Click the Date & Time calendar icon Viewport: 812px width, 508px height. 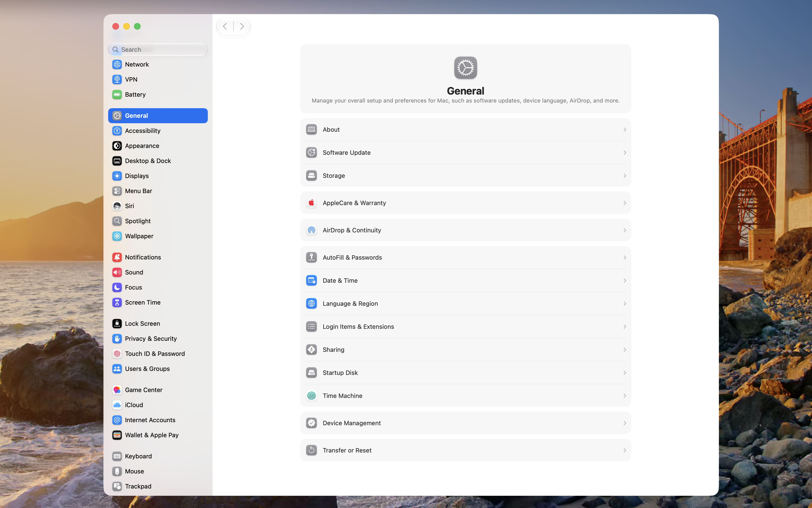tap(311, 281)
